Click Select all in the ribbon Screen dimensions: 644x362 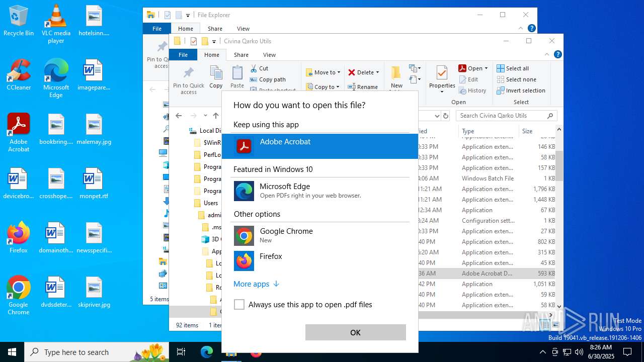tap(513, 68)
